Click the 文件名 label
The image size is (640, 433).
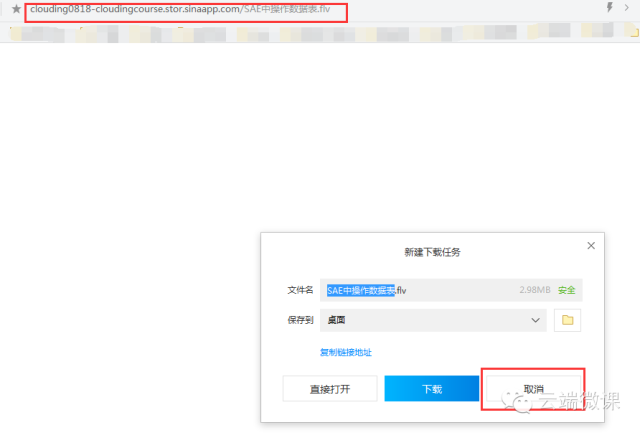point(300,290)
